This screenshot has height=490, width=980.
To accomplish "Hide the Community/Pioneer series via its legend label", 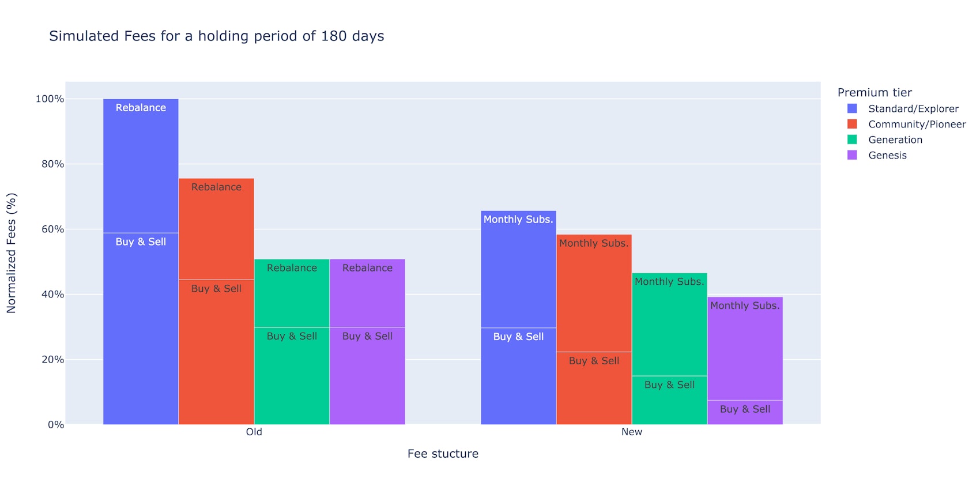I will (917, 125).
